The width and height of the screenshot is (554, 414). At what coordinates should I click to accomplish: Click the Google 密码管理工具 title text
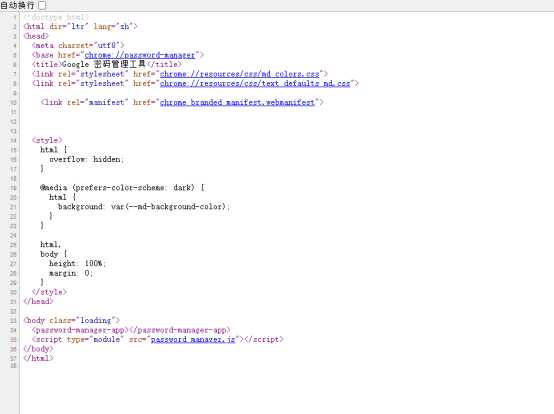tap(104, 64)
